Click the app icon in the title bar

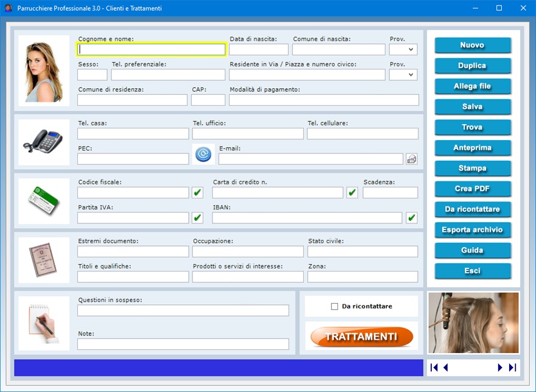[8, 8]
